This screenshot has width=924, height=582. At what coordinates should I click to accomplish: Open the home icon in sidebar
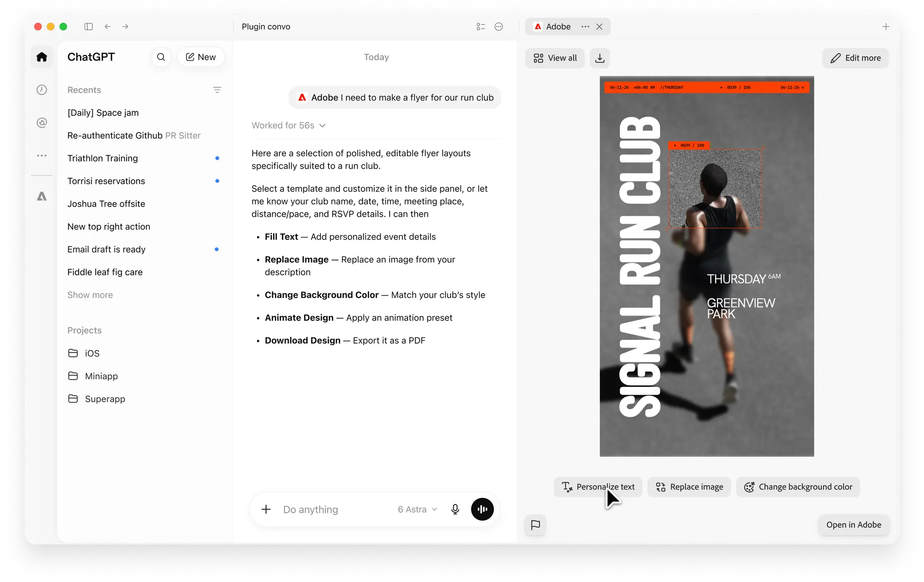42,57
